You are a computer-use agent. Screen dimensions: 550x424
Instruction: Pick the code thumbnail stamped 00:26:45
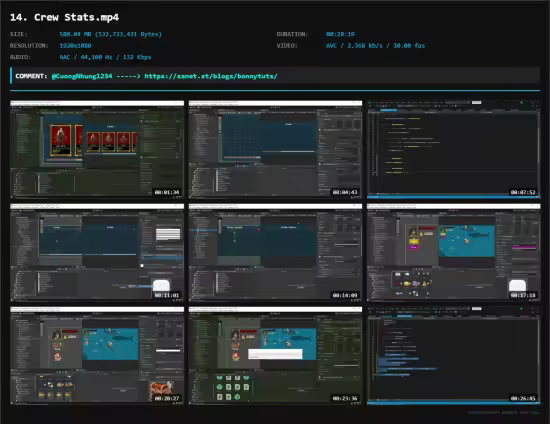(454, 355)
